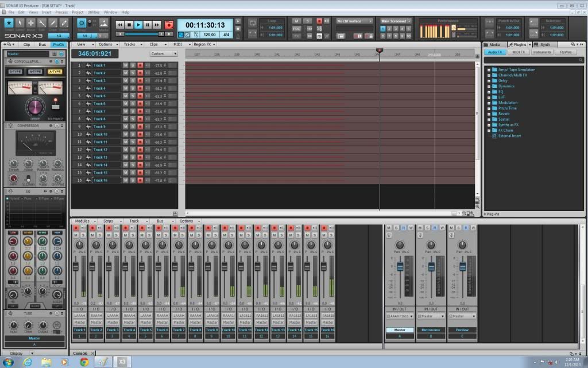The height and width of the screenshot is (368, 588).
Task: Select the N-TYPE console emulator button
Action: pos(35,71)
